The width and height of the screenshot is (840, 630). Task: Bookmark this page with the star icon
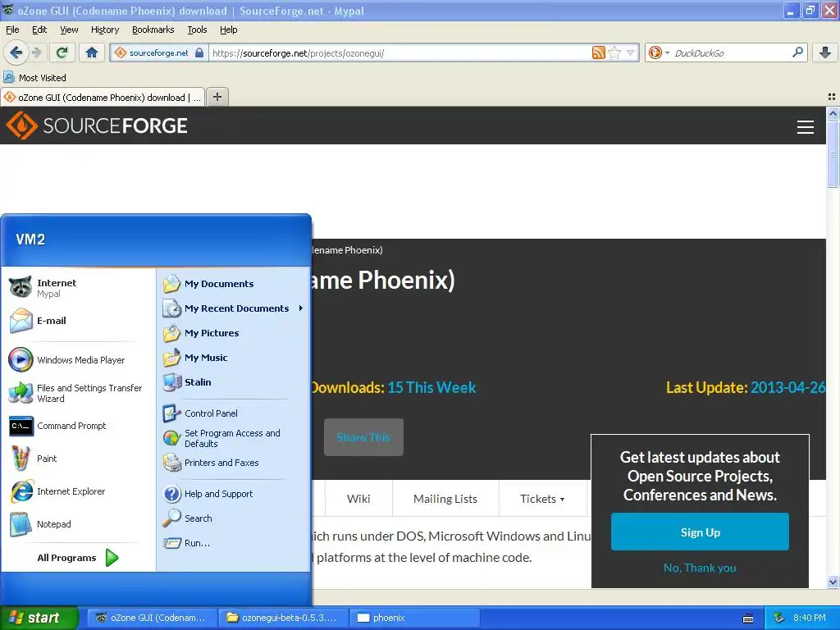pyautogui.click(x=614, y=52)
